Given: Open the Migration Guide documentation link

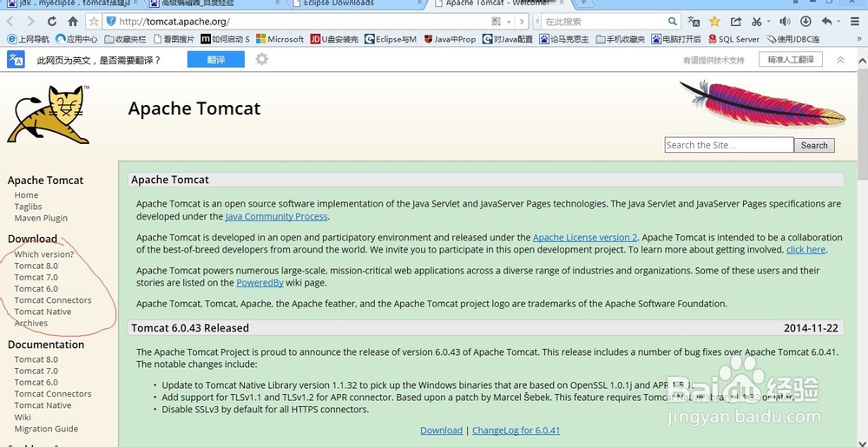Looking at the screenshot, I should (x=46, y=429).
